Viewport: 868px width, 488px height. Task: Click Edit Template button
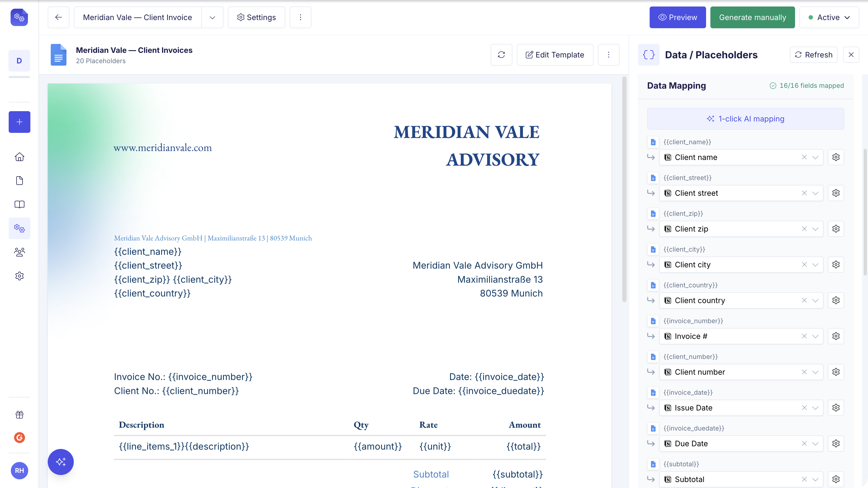pos(555,54)
